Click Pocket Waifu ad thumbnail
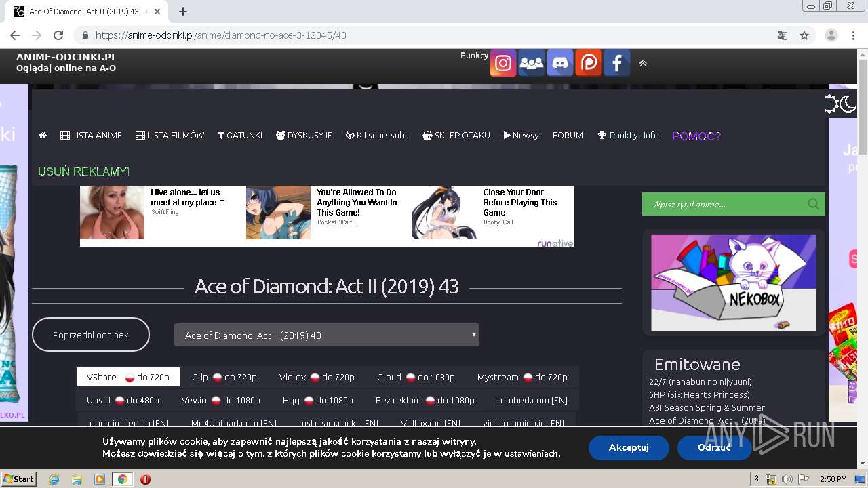This screenshot has width=868, height=488. click(278, 212)
